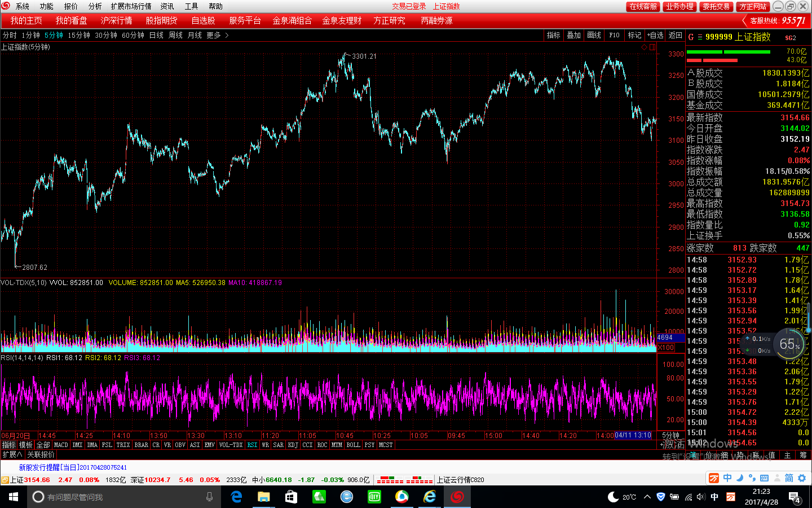Open the 报价 menu
This screenshot has height=508, width=812.
pos(71,6)
